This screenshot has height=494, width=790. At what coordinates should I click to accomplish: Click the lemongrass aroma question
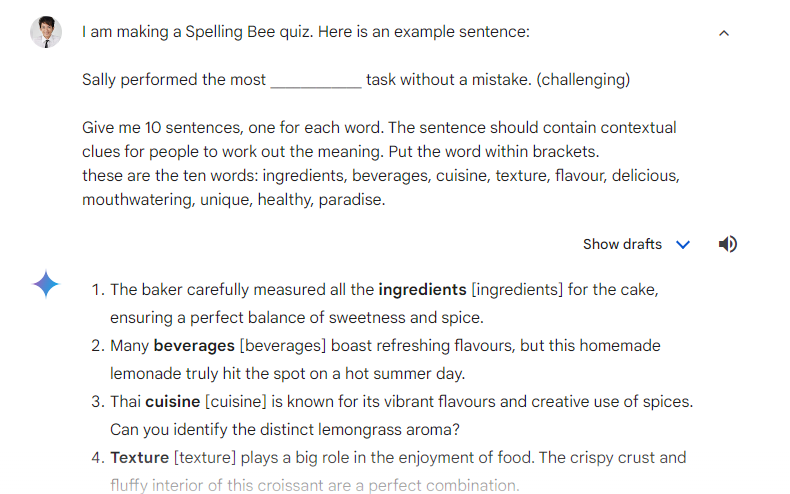(x=285, y=430)
